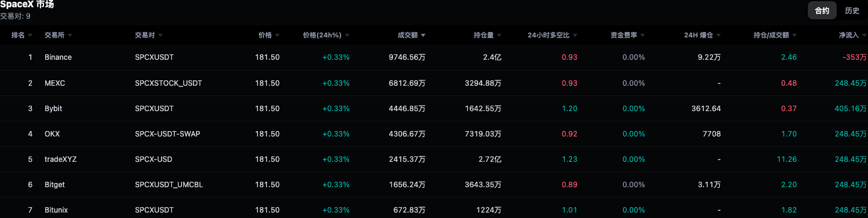Open the Binance exchange row

coord(434,57)
